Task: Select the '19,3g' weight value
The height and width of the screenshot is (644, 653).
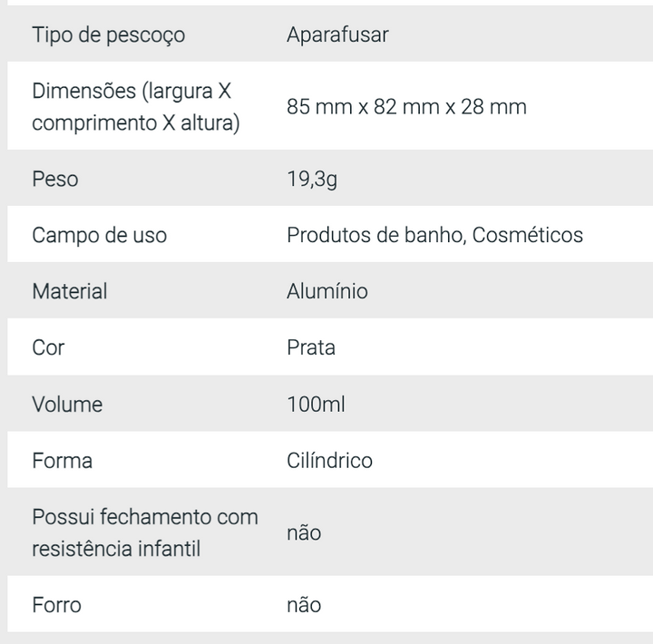Action: tap(312, 179)
